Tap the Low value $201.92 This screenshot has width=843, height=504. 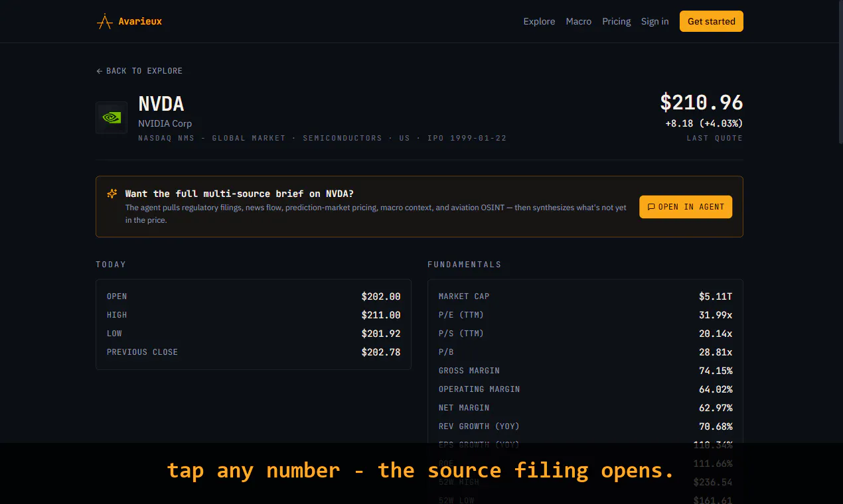click(x=381, y=334)
